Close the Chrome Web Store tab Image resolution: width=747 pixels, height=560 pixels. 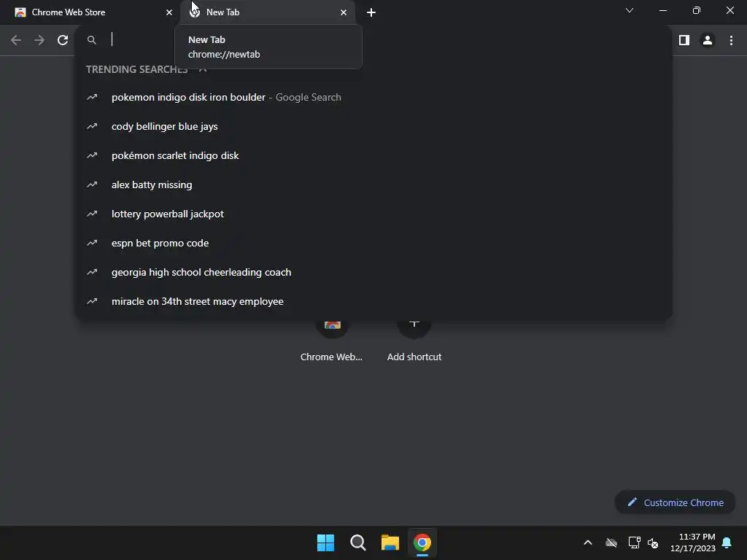169,12
